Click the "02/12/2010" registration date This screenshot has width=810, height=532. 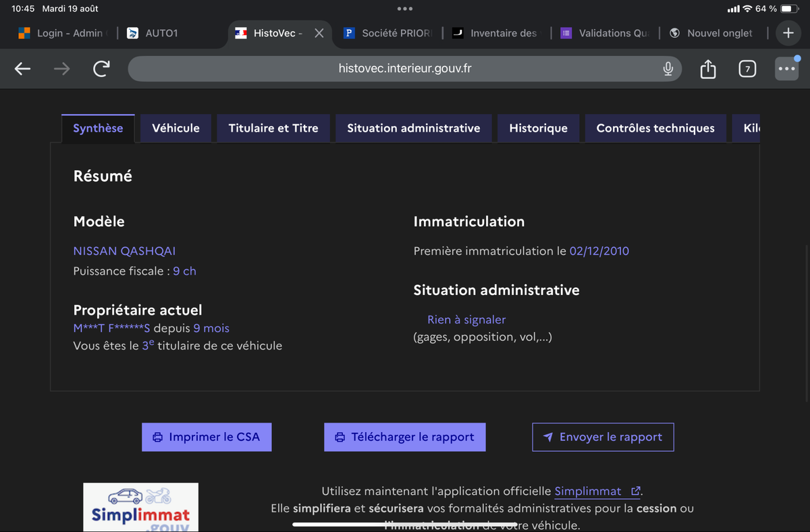(599, 251)
